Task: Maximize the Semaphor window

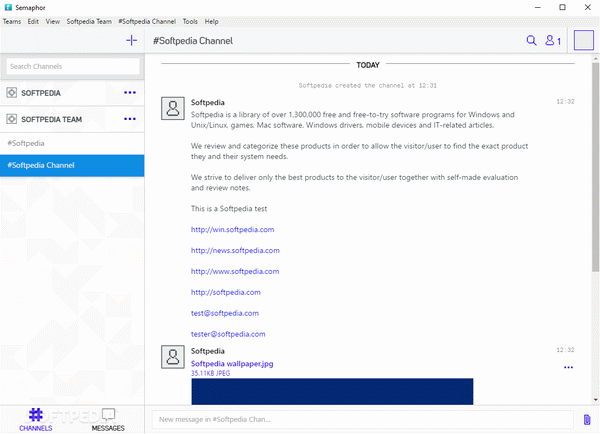Action: point(562,7)
